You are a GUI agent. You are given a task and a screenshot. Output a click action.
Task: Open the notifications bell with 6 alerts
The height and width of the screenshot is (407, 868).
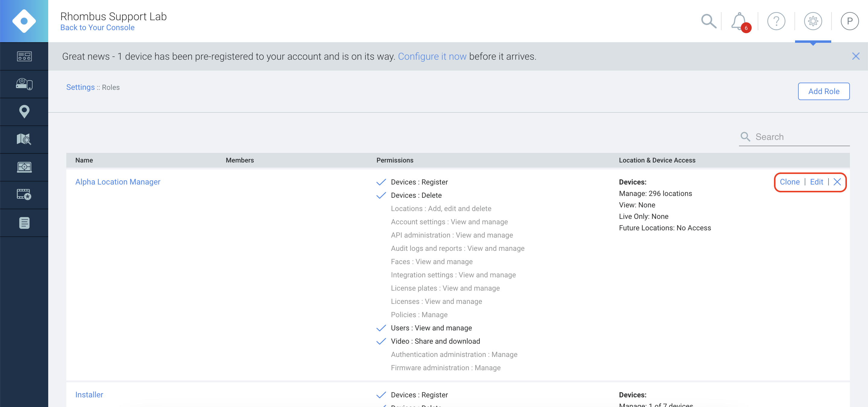(x=739, y=21)
